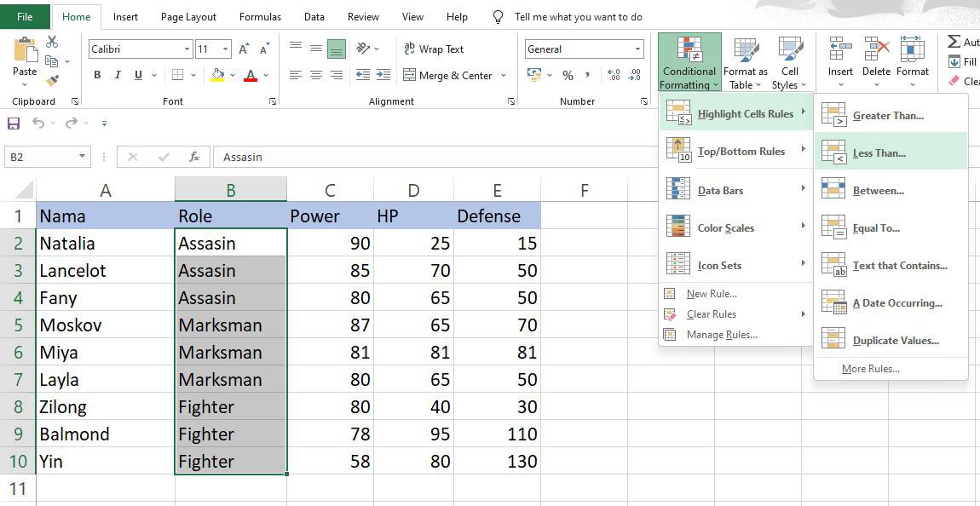Toggle Align Left
Screen dimensions: 980x506
point(296,75)
